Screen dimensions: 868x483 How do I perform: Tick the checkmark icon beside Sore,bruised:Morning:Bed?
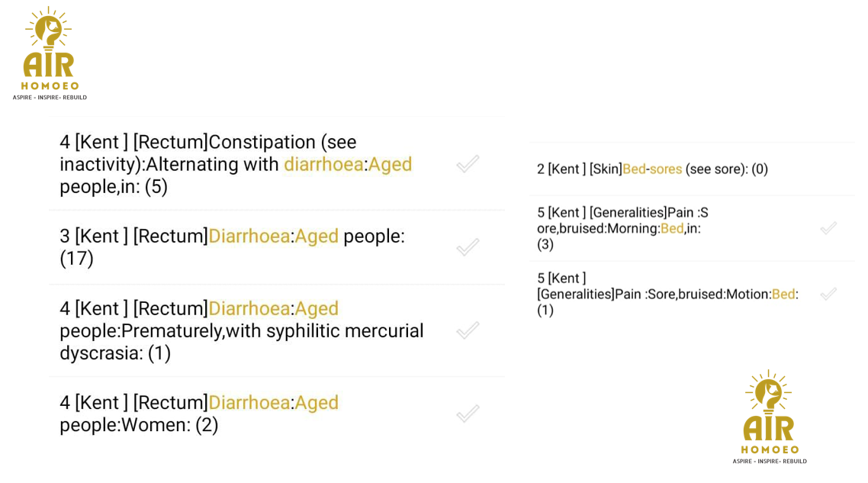[828, 228]
